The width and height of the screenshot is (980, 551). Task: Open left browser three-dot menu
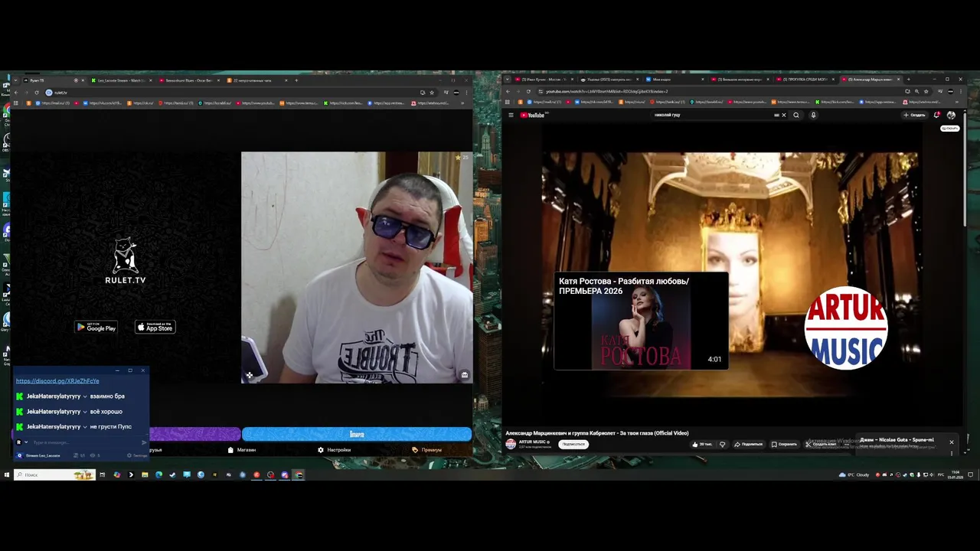click(466, 93)
